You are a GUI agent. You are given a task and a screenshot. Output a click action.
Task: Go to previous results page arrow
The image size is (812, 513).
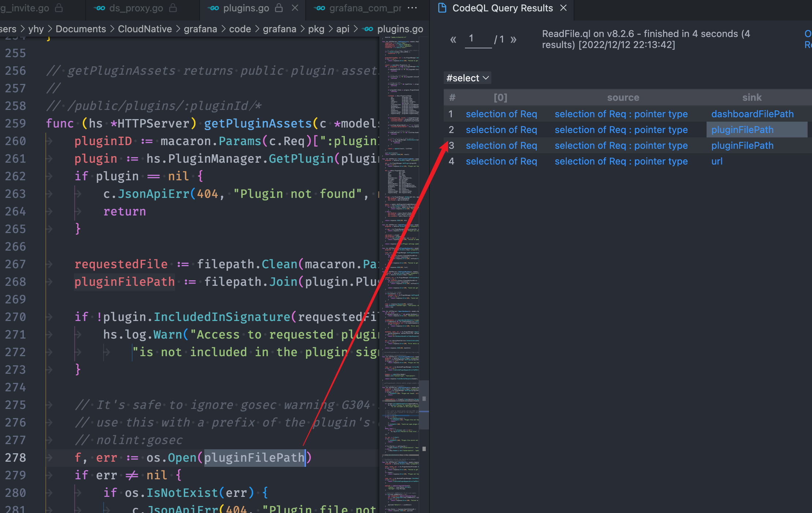[x=453, y=40]
